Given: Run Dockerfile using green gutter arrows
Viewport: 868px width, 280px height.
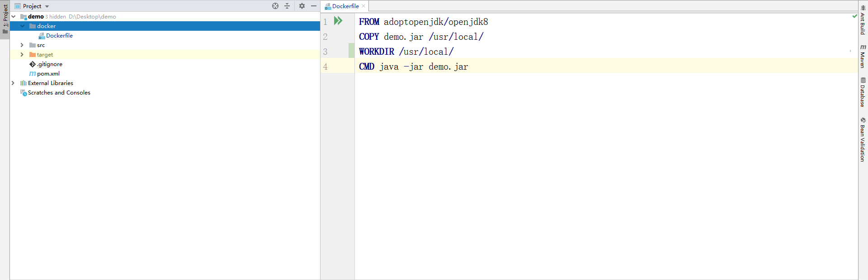Looking at the screenshot, I should click(x=338, y=21).
